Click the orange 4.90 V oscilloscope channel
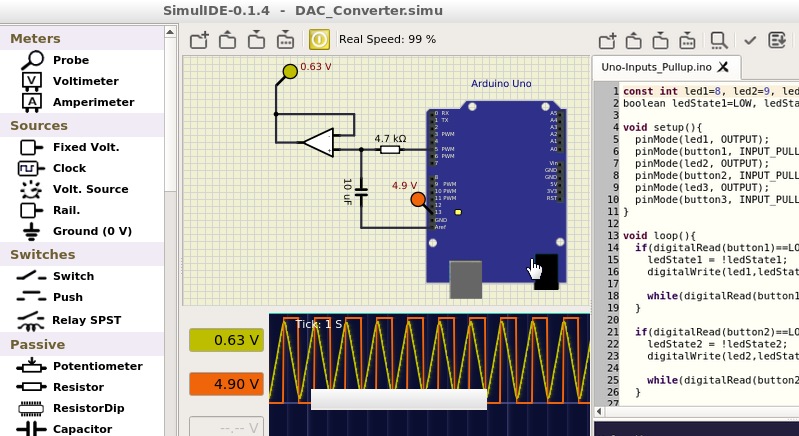The height and width of the screenshot is (436, 799). 226,384
